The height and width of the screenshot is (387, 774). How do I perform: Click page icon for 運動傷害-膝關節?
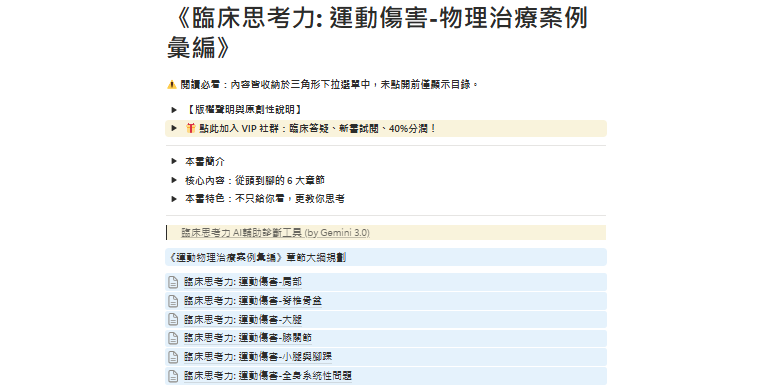pos(173,338)
